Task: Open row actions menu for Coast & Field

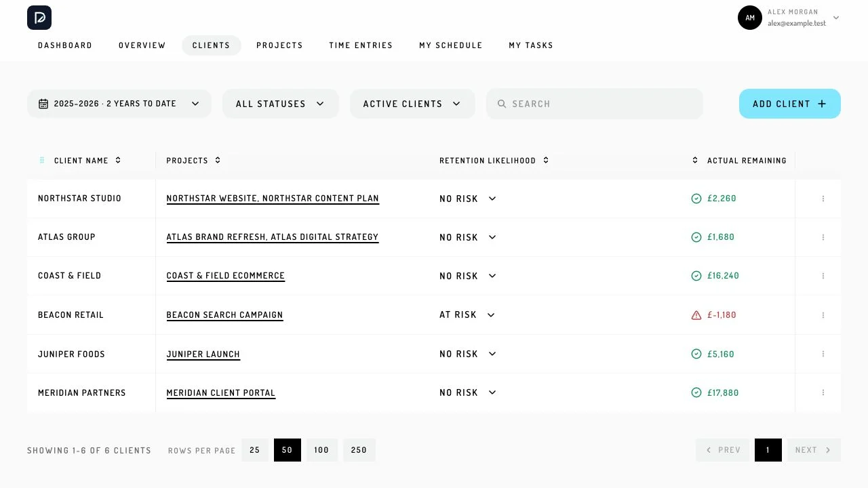Action: [x=823, y=276]
